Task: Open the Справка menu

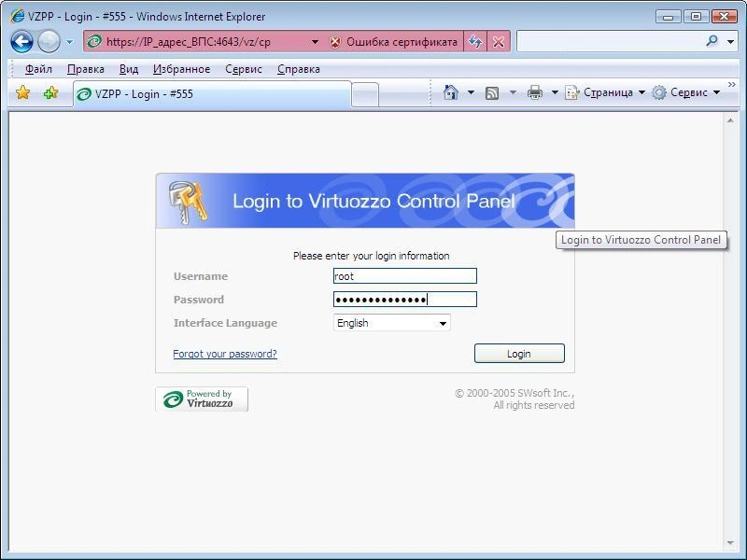Action: point(299,69)
